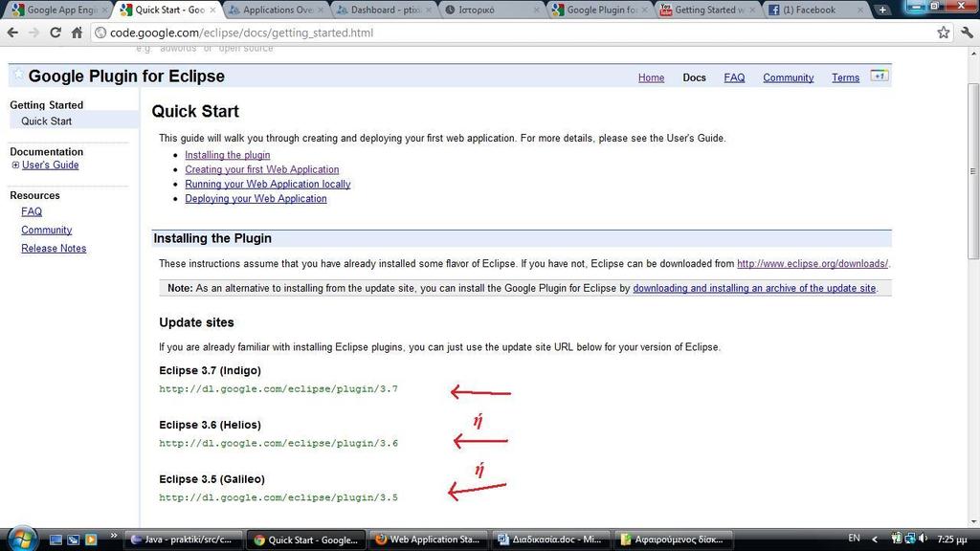Click the Update sites heading
This screenshot has width=980, height=551.
tap(196, 322)
